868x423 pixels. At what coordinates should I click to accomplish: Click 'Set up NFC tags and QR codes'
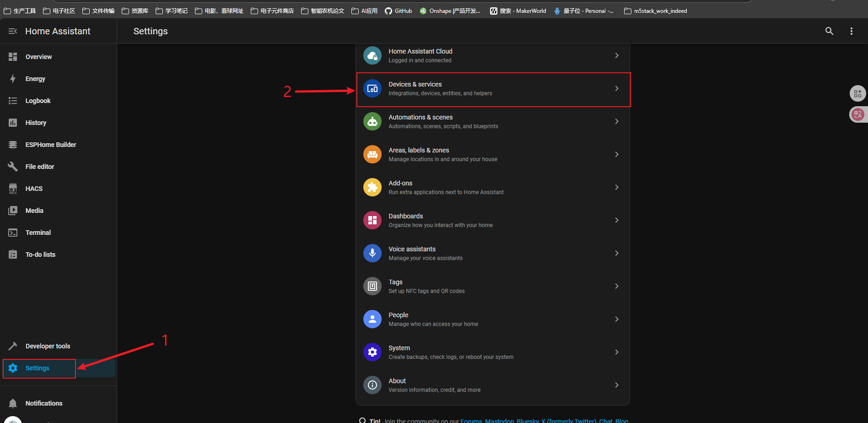coord(426,291)
